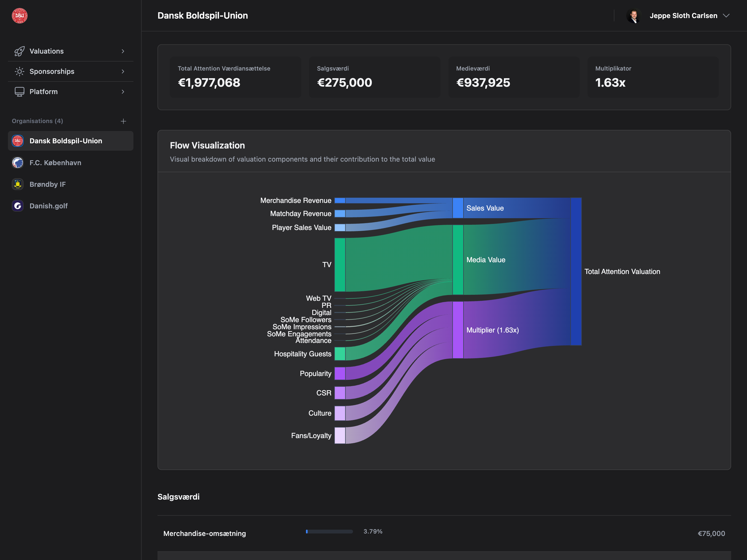This screenshot has width=747, height=560.
Task: Click the Total Attention Værdiansættelse card
Action: [235, 77]
